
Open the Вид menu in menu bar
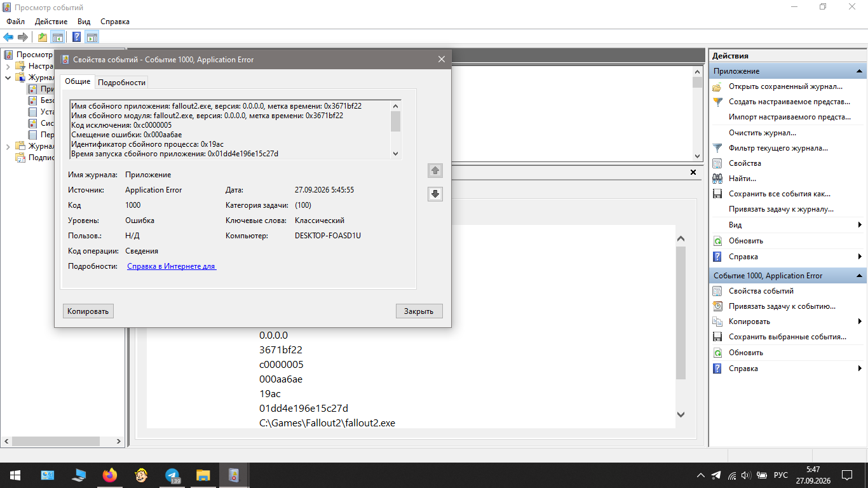click(84, 22)
